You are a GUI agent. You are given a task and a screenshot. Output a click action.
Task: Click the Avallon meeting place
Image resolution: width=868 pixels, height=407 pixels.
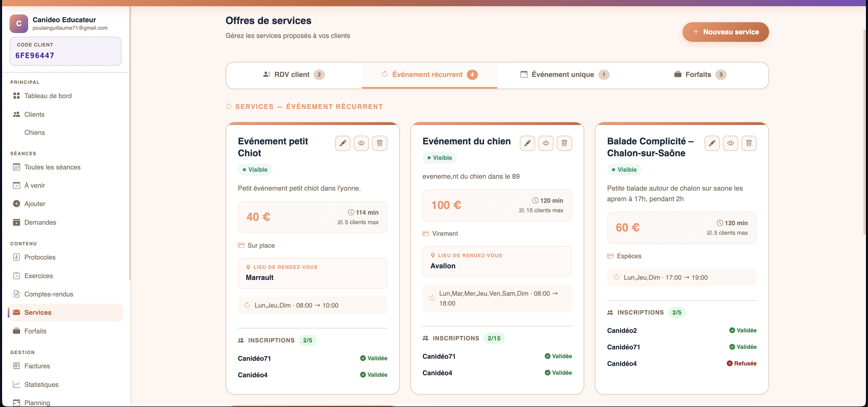497,262
